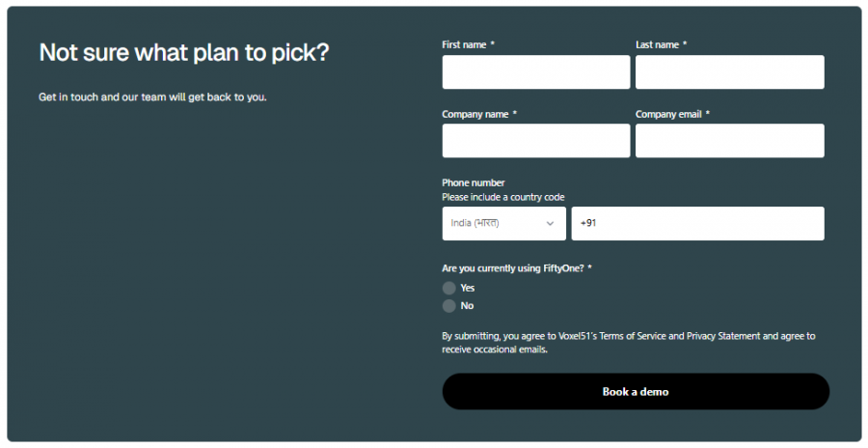Click the phone number field showing +91
Image resolution: width=868 pixels, height=448 pixels.
697,223
